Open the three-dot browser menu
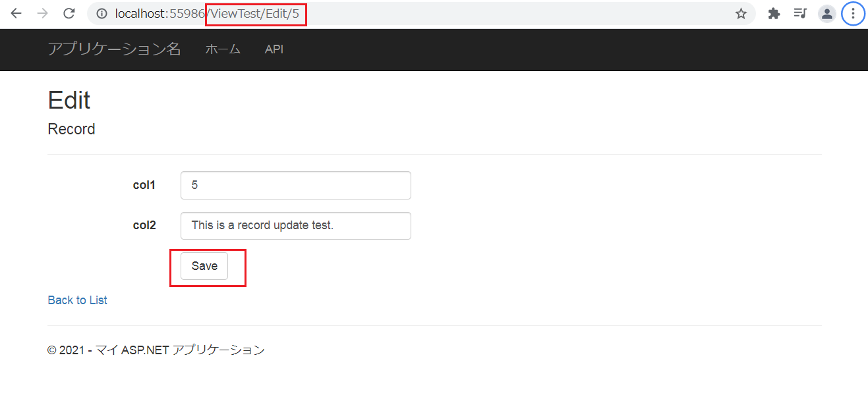 (x=853, y=13)
